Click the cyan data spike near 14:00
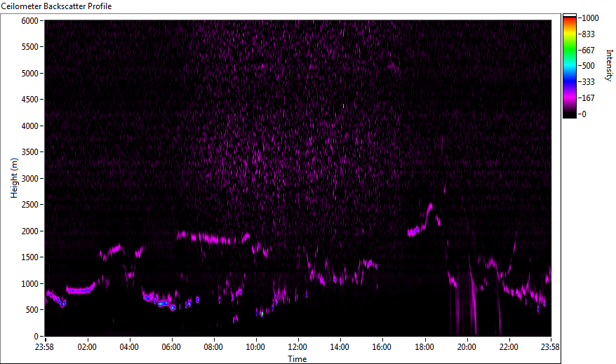The width and height of the screenshot is (616, 364). (343, 106)
